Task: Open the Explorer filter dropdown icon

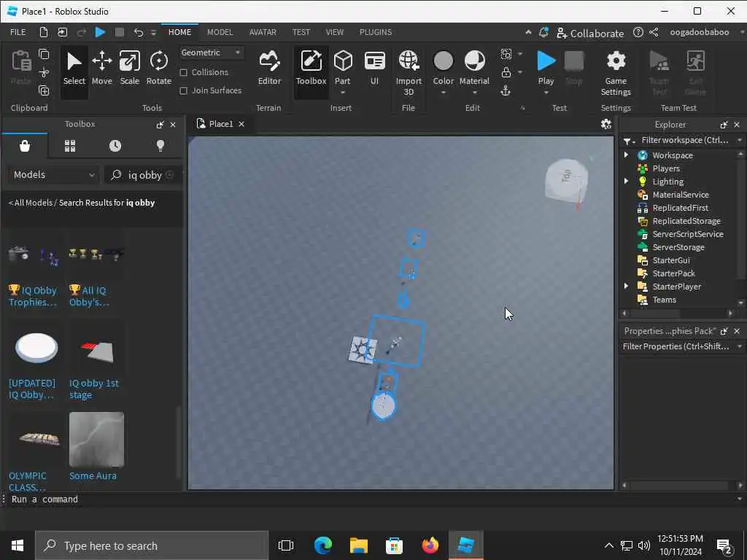Action: click(x=629, y=141)
